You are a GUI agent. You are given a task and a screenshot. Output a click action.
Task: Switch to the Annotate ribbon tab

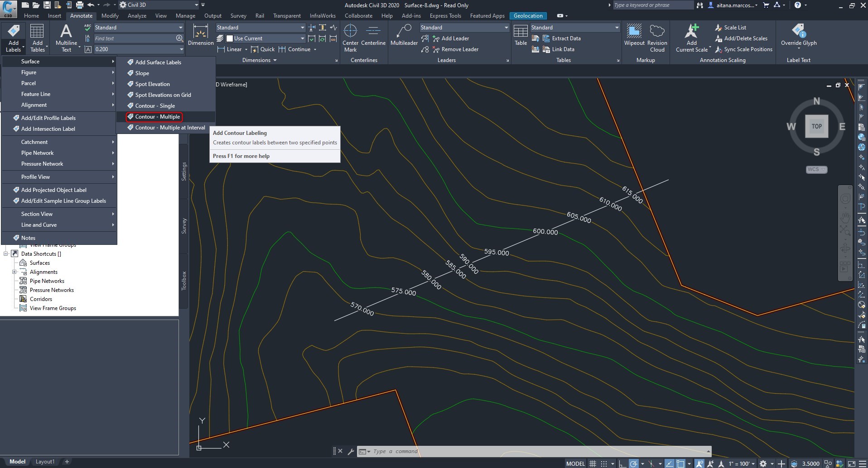[81, 15]
